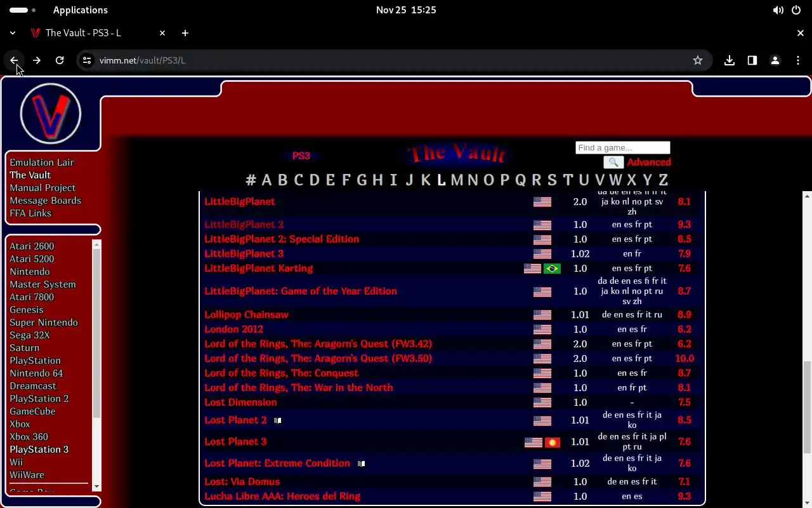Click the clock showing Nov 25 15:25
This screenshot has width=812, height=508.
click(406, 10)
